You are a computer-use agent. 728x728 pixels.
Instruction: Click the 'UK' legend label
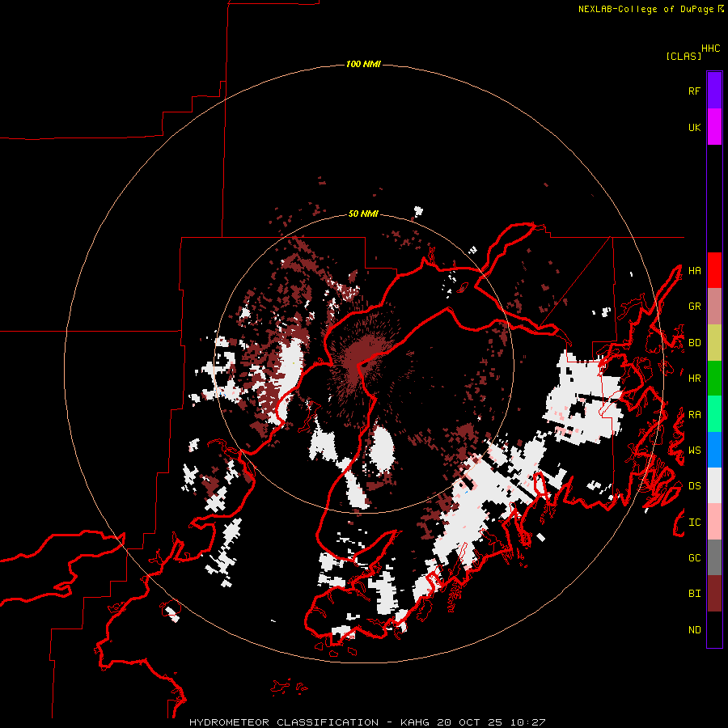[695, 127]
